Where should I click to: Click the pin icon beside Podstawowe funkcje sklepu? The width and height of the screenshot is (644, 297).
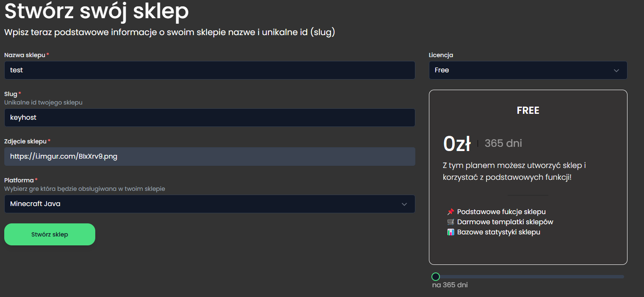pos(451,212)
